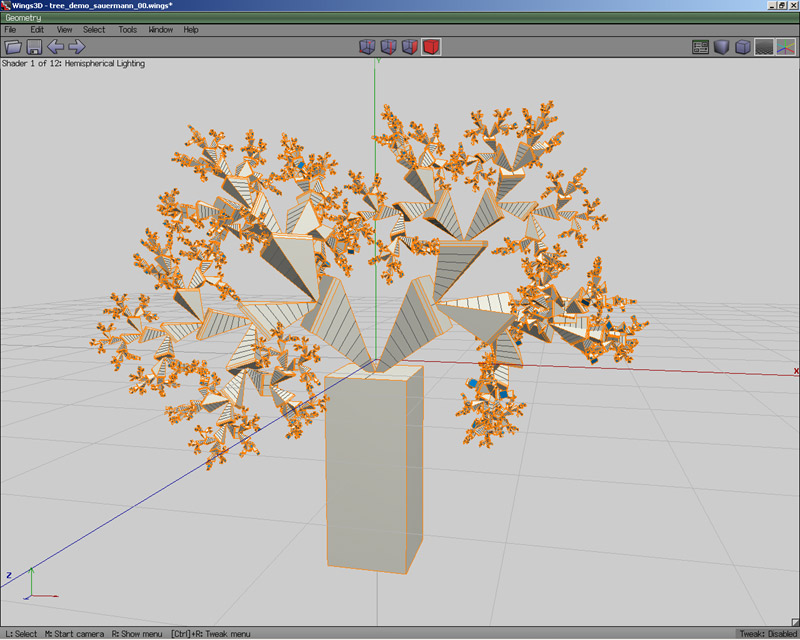Toggle ground plane grid display icon
This screenshot has width=800, height=640.
coord(764,47)
